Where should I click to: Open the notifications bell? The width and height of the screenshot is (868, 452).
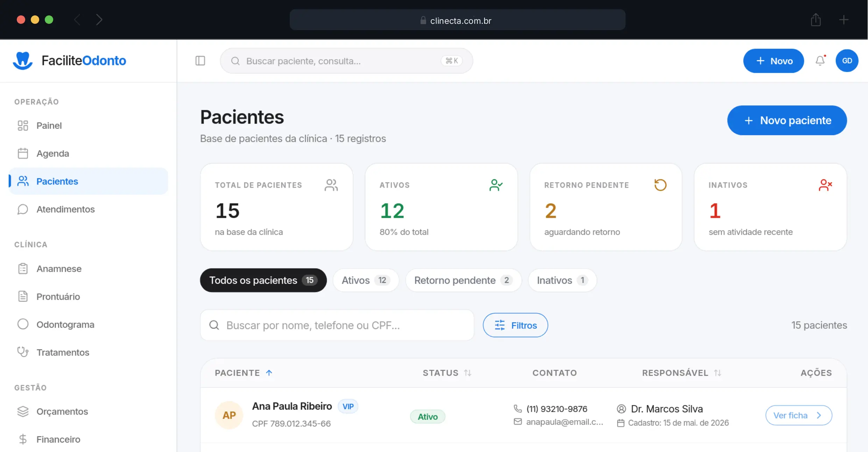click(x=820, y=61)
